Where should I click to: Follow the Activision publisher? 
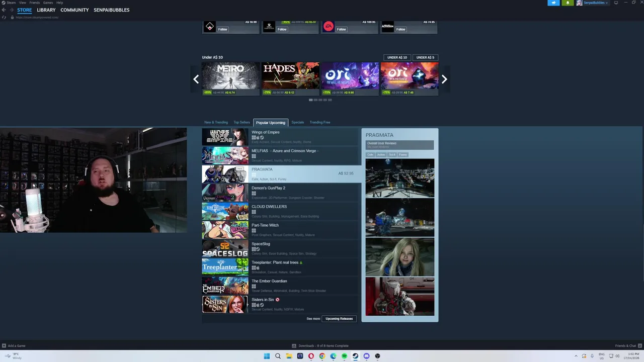(400, 29)
